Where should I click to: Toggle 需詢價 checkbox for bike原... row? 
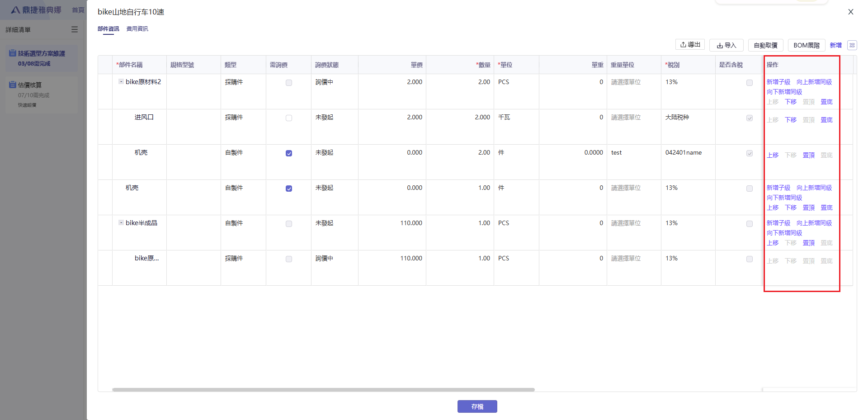(x=289, y=259)
